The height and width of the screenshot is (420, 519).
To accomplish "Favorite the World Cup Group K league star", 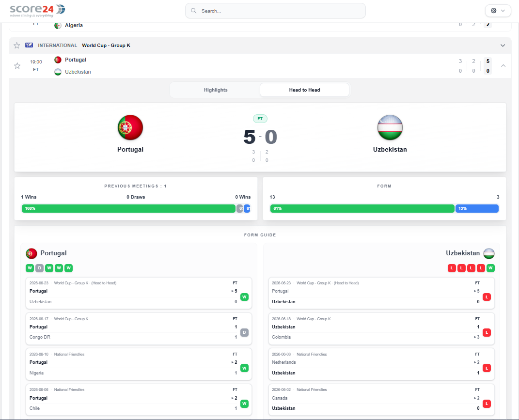I will 16,46.
